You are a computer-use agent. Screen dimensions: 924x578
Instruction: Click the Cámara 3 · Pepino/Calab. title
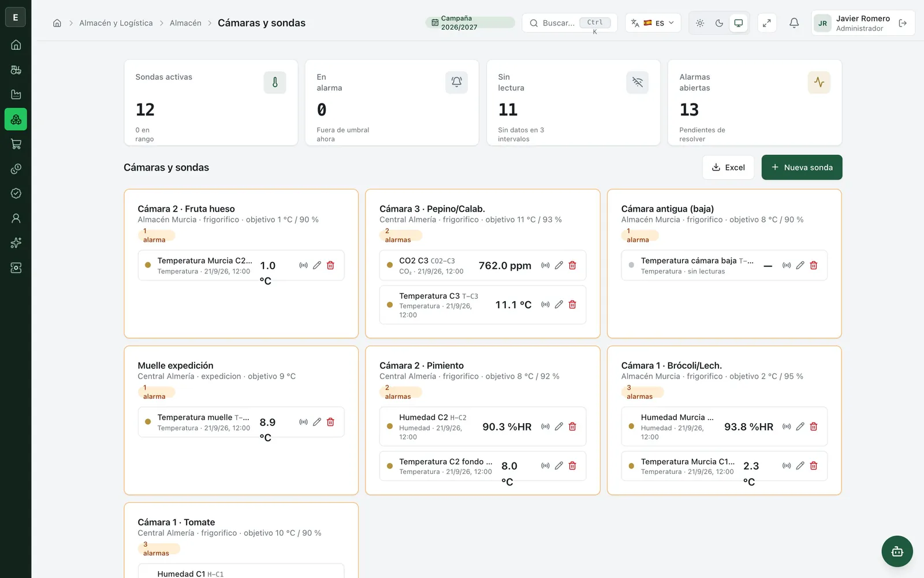pos(432,209)
